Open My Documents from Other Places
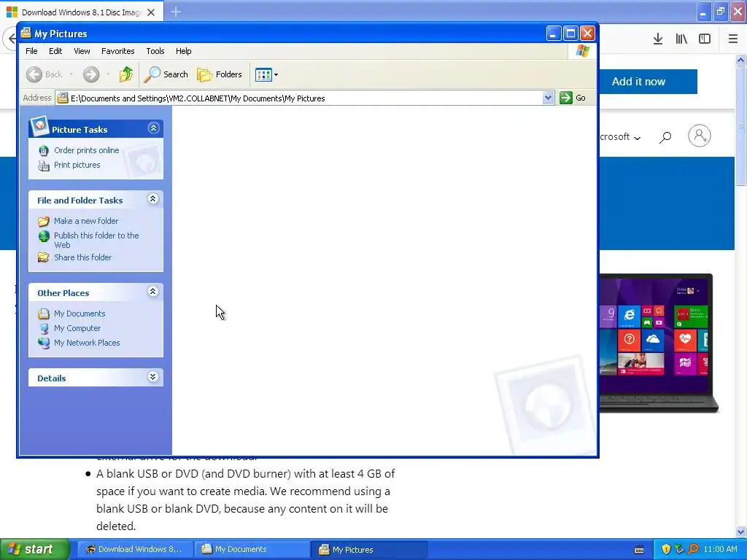 80,314
